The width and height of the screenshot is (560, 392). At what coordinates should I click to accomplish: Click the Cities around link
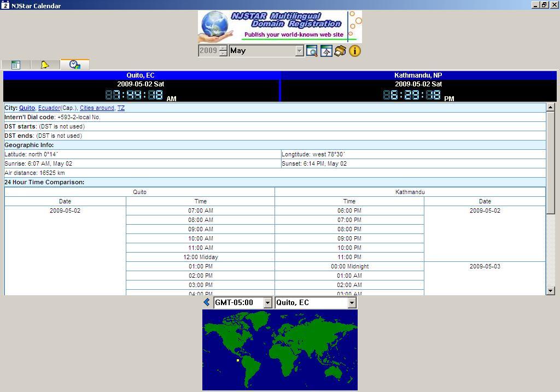pos(97,108)
